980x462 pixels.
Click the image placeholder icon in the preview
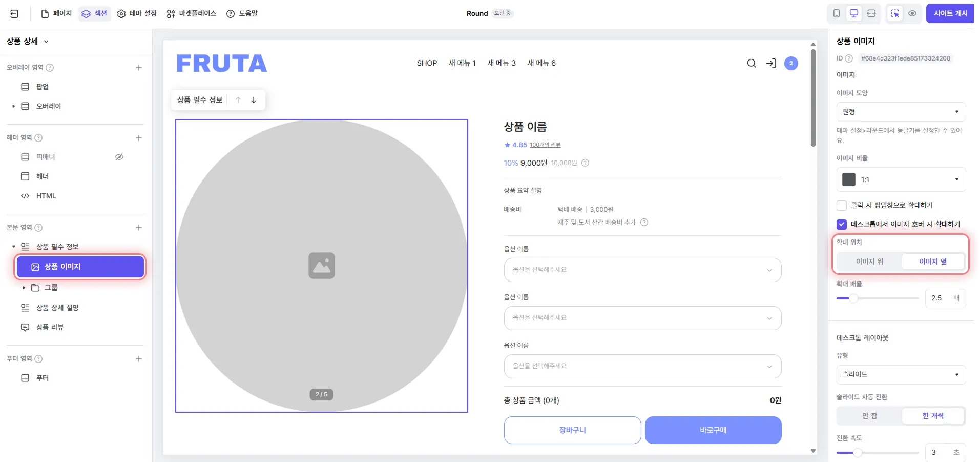tap(322, 266)
